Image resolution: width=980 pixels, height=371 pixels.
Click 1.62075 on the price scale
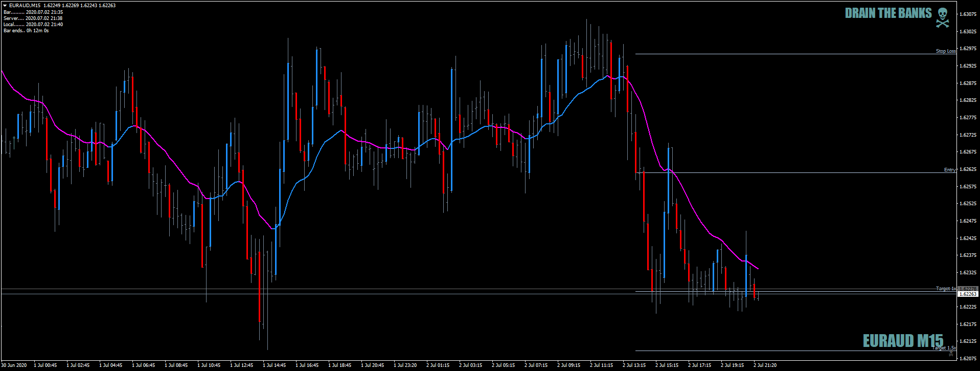(968, 359)
